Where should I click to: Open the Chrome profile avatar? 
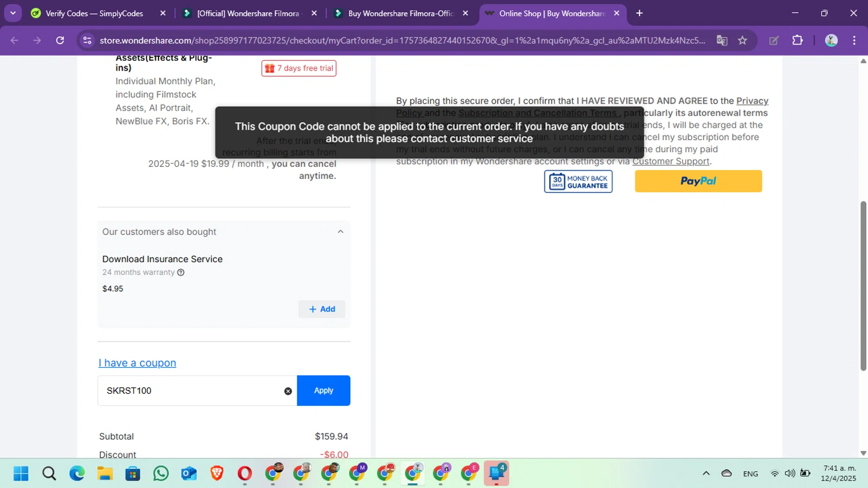831,41
